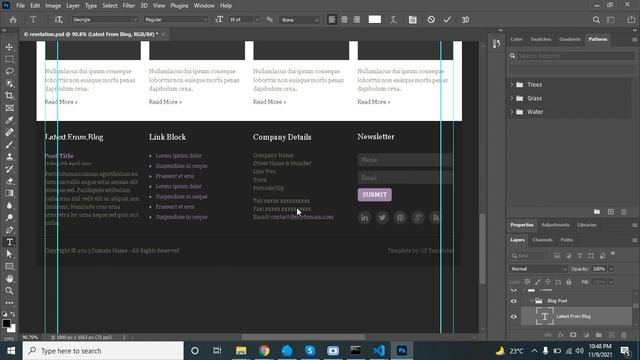Select the Eyedropper tool
Image resolution: width=640 pixels, height=360 pixels.
tap(9, 120)
